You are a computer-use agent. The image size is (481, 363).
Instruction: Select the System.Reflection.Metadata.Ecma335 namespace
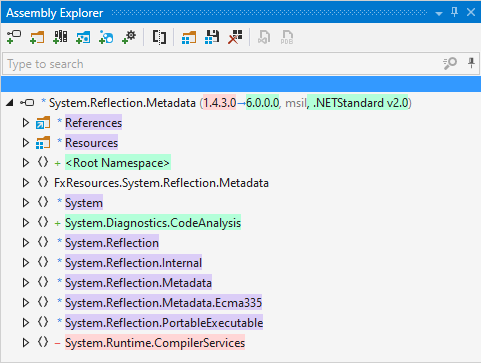[163, 303]
